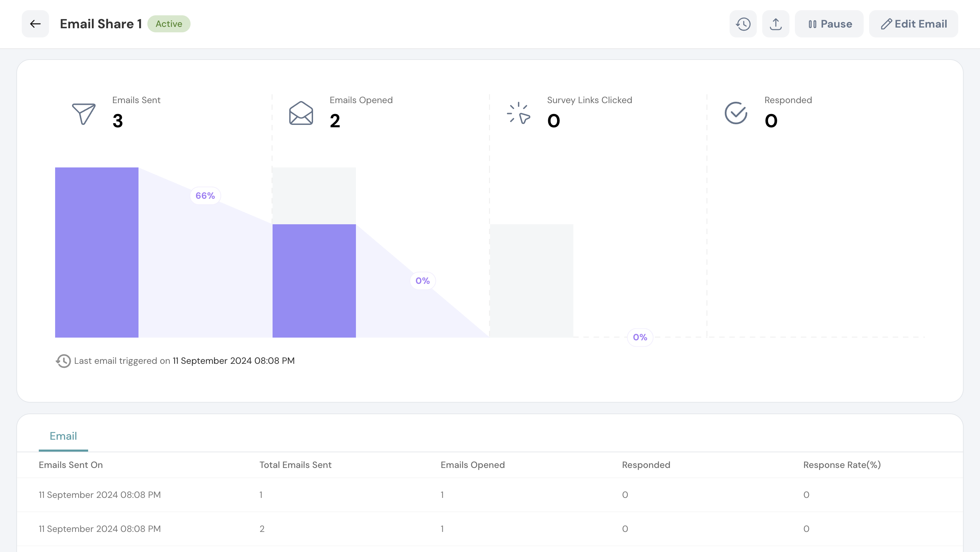Select the row with 2 total emails sent
The image size is (980, 552).
[x=262, y=529]
